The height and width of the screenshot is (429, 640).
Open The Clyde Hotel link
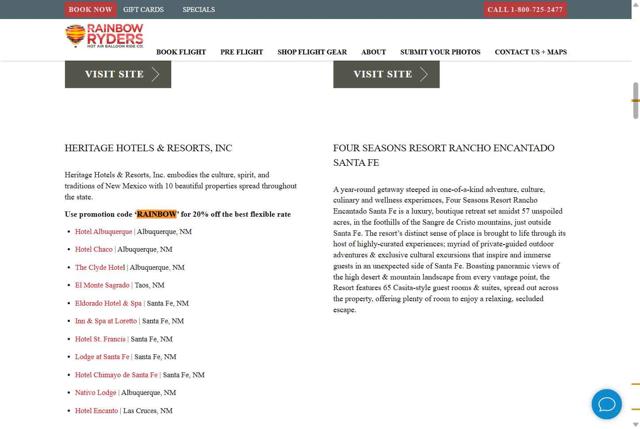pos(100,267)
